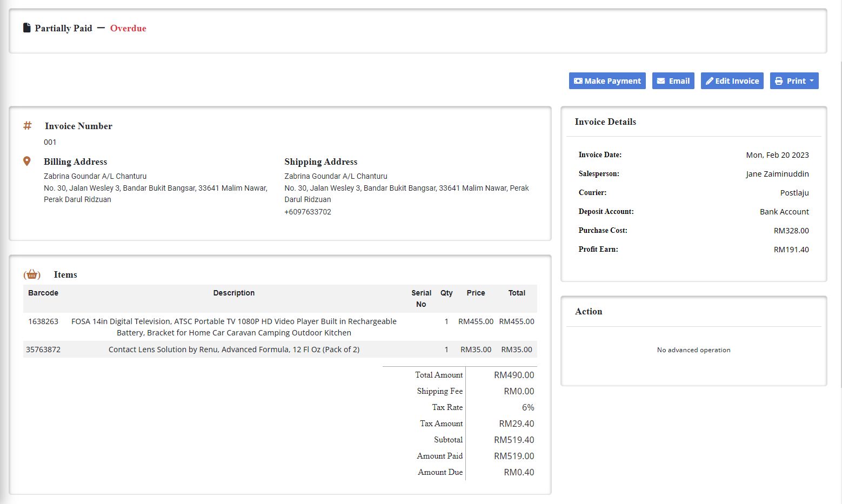The width and height of the screenshot is (842, 504).
Task: Click salesperson name Jane Zaiminuddin
Action: pyautogui.click(x=777, y=174)
